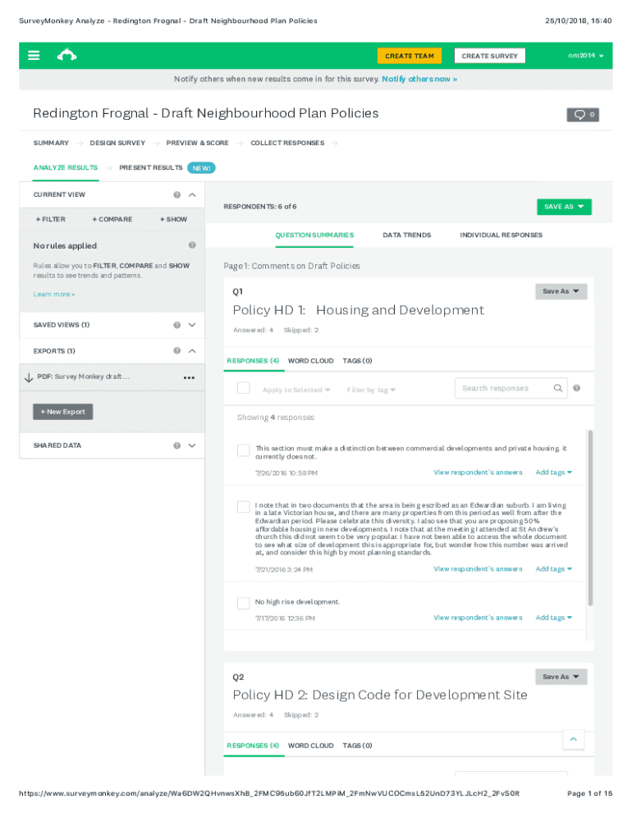Click the scroll-to-top arrow button
Image resolution: width=632 pixels, height=840 pixels.
(x=574, y=740)
